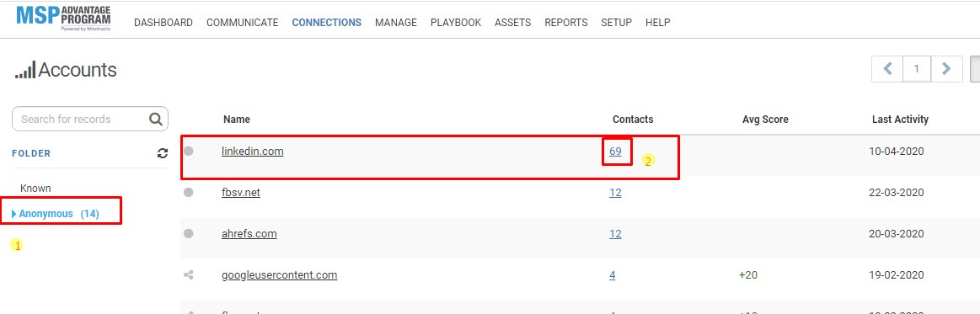Click the status dot next to fbsv.net
Image resolution: width=980 pixels, height=314 pixels.
pos(189,192)
